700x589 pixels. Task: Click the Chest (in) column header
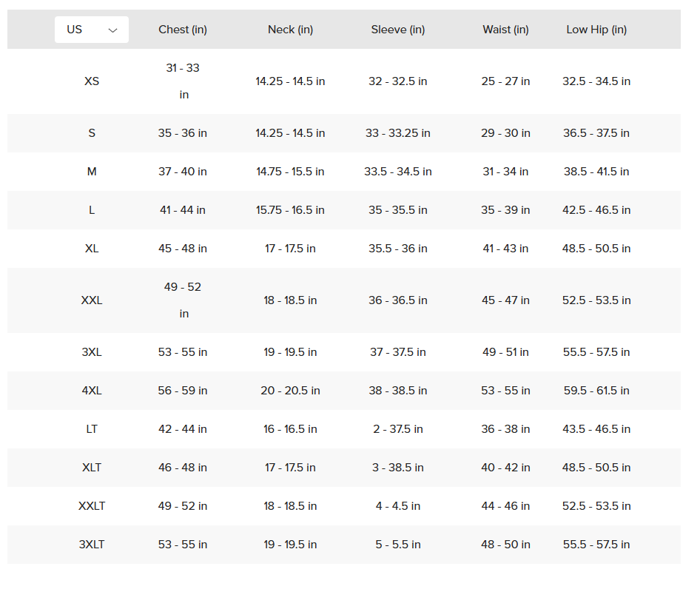click(x=183, y=30)
